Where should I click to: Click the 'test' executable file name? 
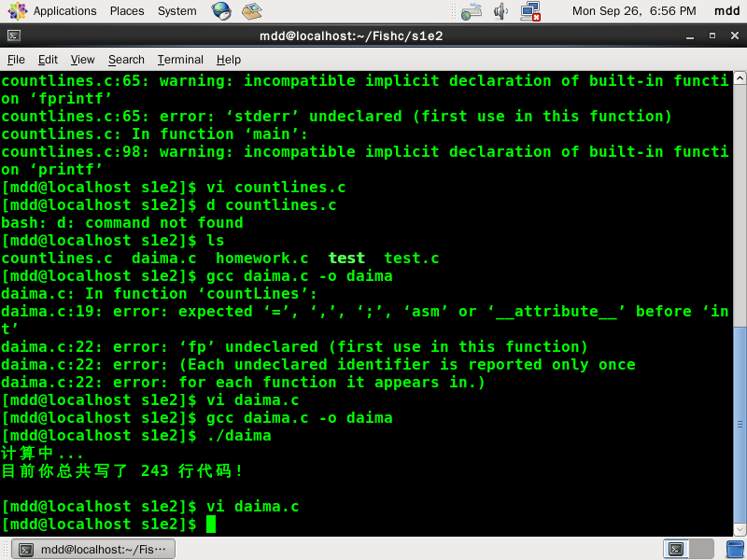click(346, 259)
